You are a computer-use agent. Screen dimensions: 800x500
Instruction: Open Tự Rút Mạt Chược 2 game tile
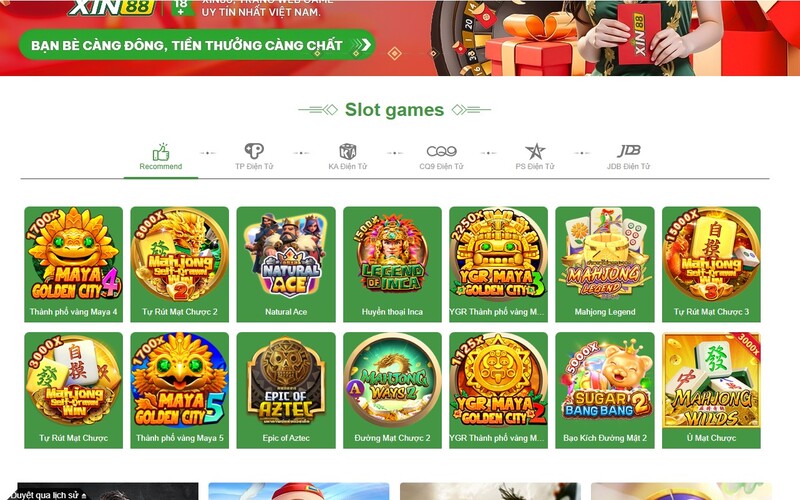[180, 264]
